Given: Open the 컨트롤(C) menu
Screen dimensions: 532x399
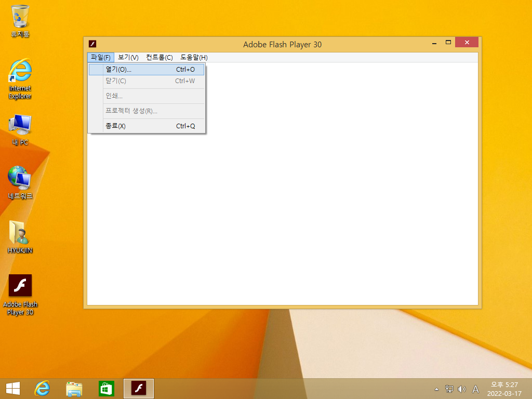Looking at the screenshot, I should tap(159, 57).
